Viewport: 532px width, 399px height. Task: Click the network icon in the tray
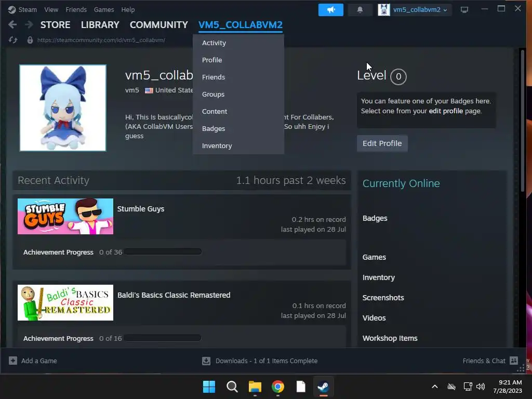tap(468, 387)
